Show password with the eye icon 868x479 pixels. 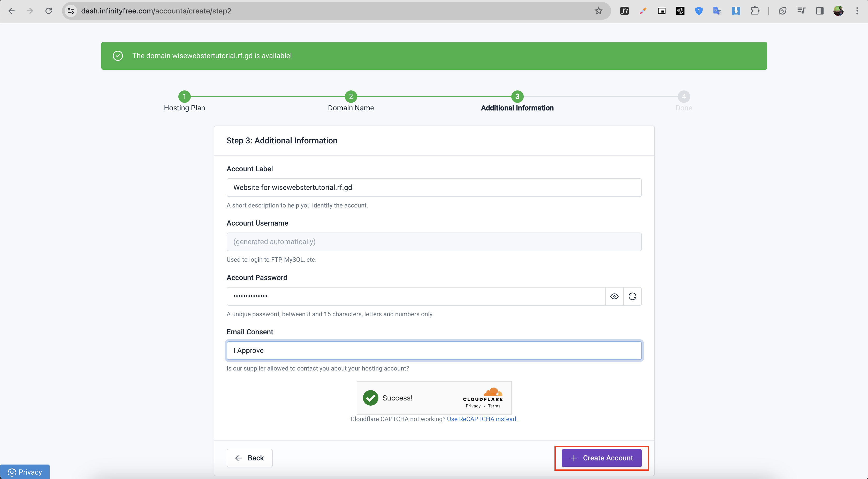(x=614, y=296)
